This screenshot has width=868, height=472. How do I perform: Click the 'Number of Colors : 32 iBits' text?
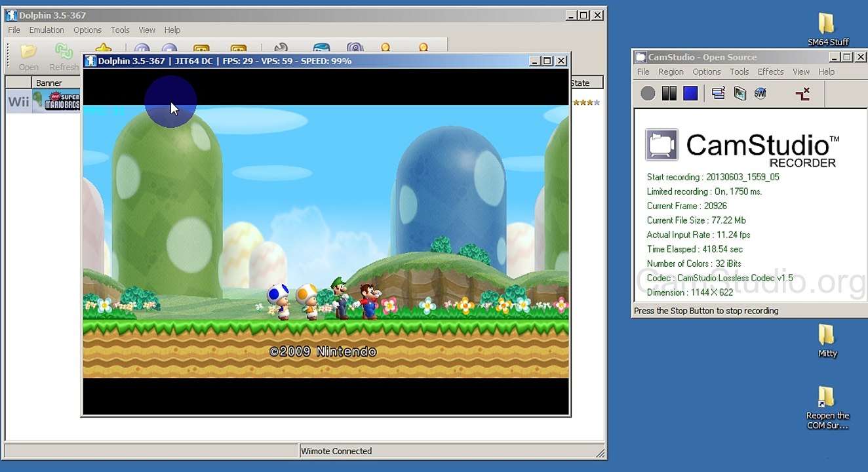[694, 264]
